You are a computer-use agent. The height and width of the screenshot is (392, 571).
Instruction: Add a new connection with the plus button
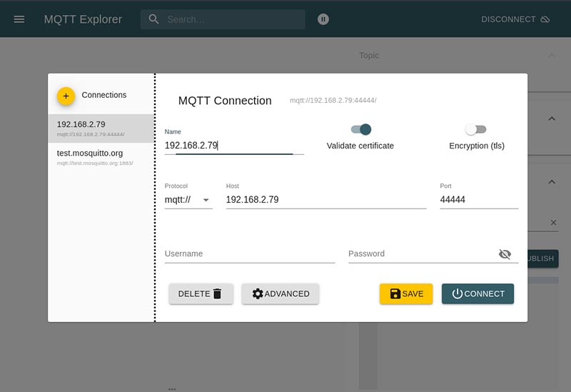tap(66, 96)
